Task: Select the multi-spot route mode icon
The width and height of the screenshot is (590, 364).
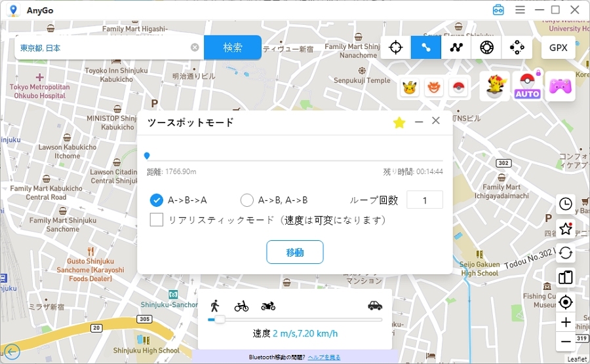Action: coord(456,47)
